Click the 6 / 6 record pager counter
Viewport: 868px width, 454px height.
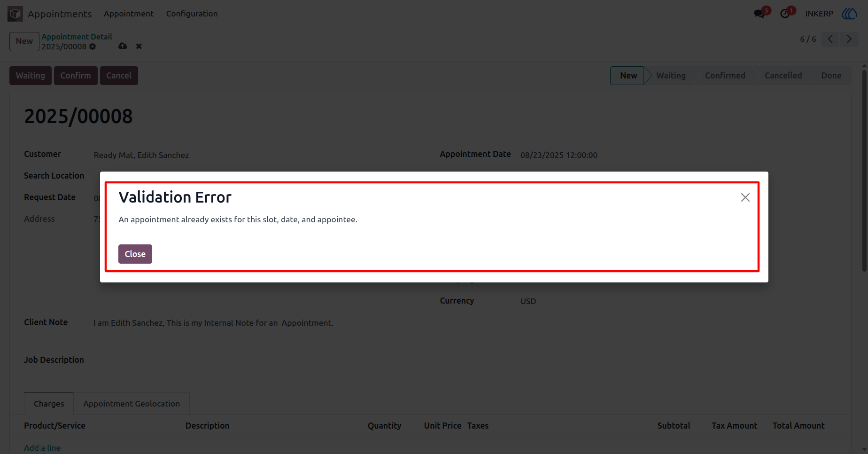[808, 39]
